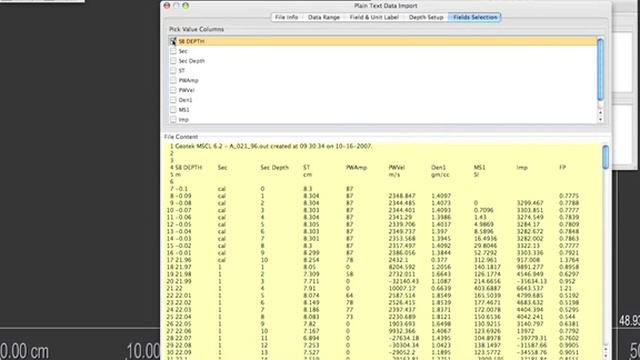Screen dimensions: 640x360
Task: Check the PWVel column checkbox
Action: point(173,90)
